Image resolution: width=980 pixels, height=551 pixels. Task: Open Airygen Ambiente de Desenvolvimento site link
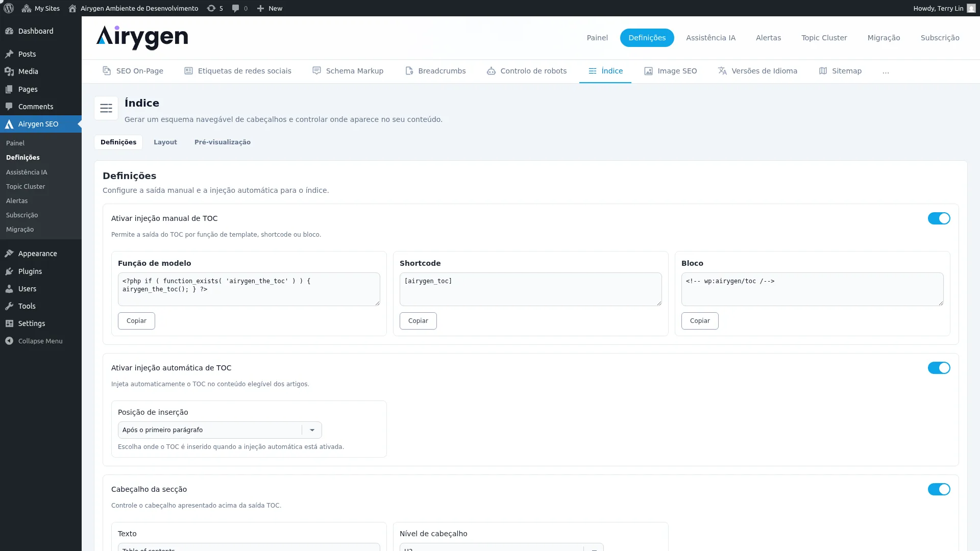pyautogui.click(x=133, y=8)
